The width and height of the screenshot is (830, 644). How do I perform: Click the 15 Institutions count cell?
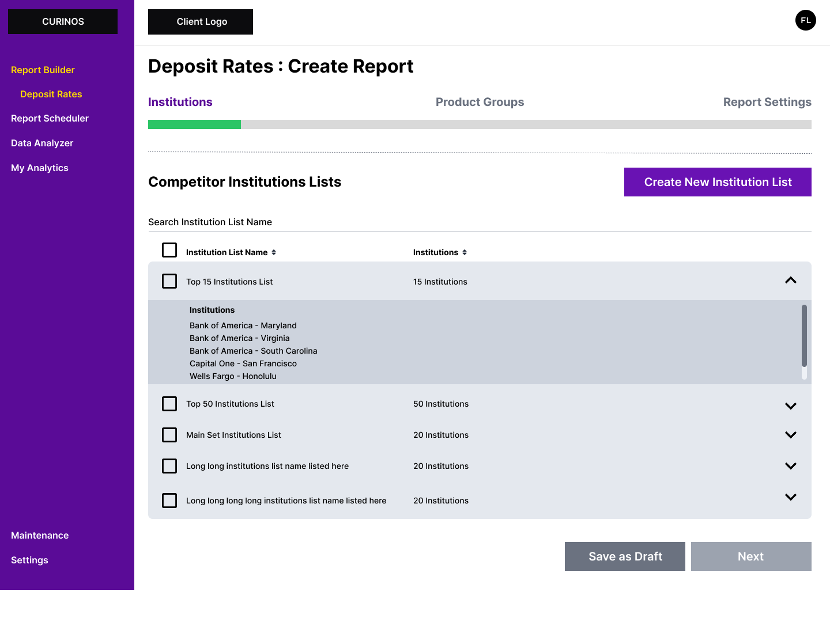[x=440, y=282]
